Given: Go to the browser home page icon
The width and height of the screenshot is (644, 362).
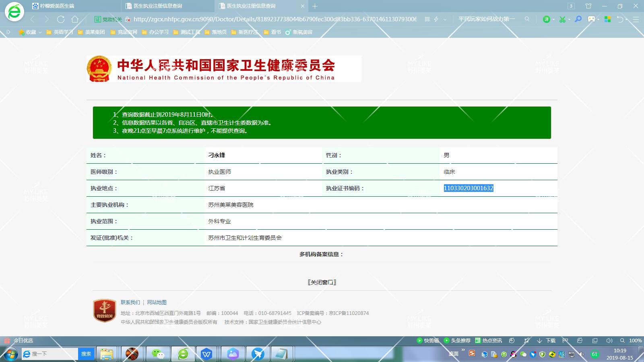Looking at the screenshot, I should (75, 19).
